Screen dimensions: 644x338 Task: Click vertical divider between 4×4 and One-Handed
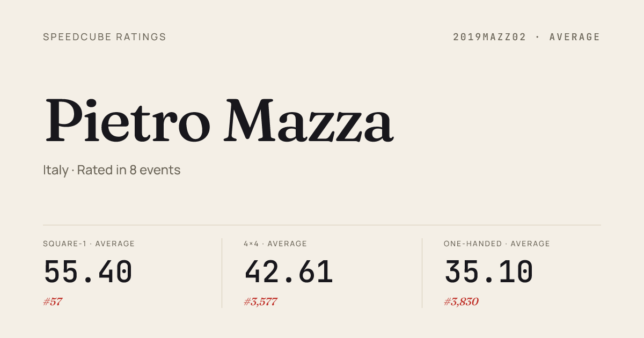tap(422, 273)
